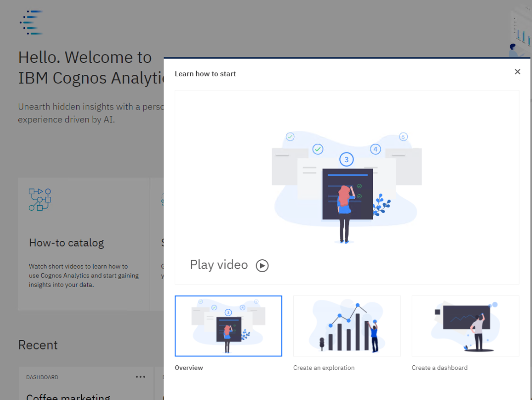532x400 pixels.
Task: Click the DASHBOARD label on the recent card
Action: click(x=42, y=377)
